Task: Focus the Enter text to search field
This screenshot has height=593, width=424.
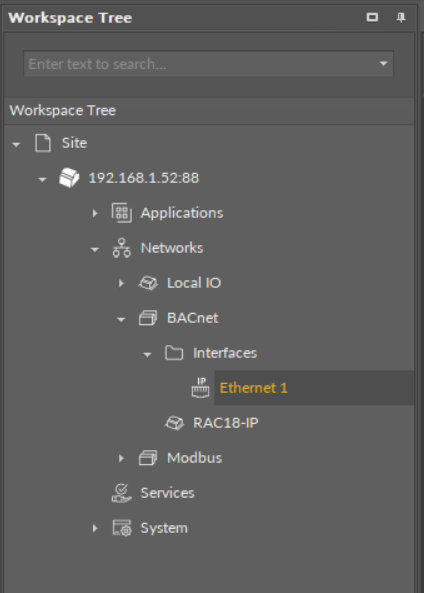Action: coord(200,64)
